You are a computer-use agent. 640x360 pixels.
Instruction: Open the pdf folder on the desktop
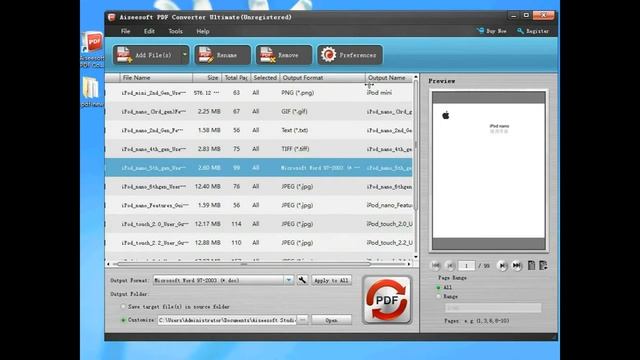[x=91, y=92]
